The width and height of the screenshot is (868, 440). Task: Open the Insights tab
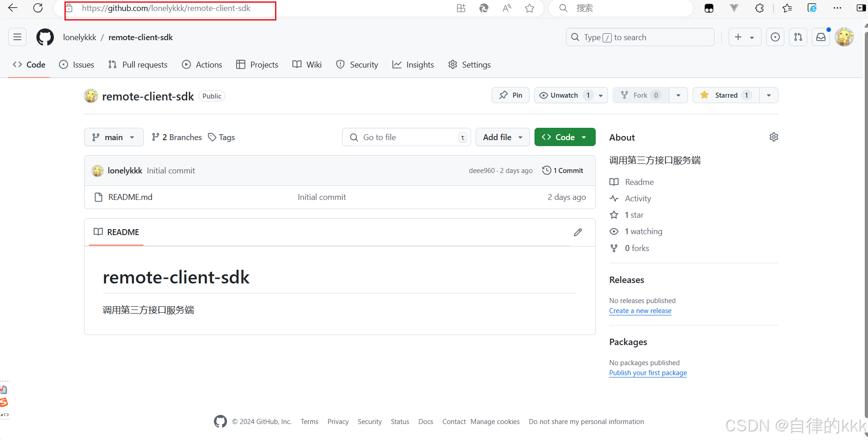click(413, 65)
